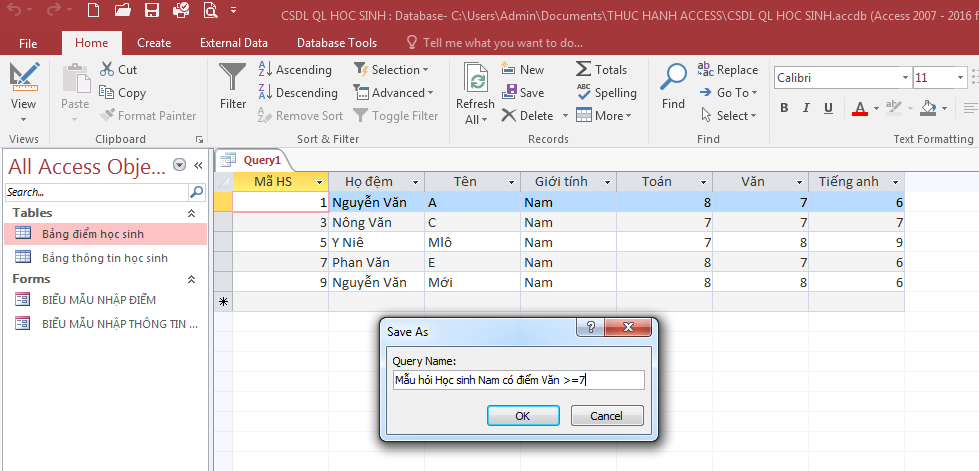Screen dimensions: 979x471
Task: Open the More records dropdown
Action: click(604, 116)
